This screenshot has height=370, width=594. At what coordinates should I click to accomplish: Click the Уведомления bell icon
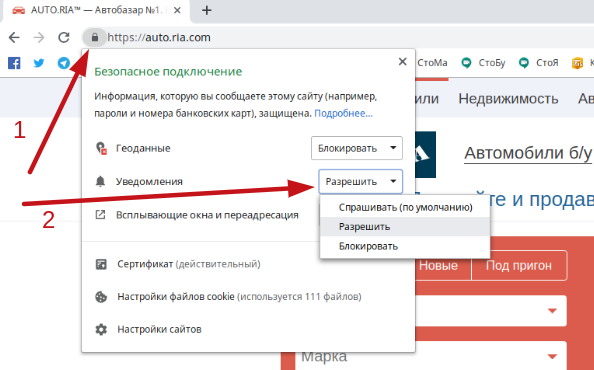pyautogui.click(x=100, y=181)
